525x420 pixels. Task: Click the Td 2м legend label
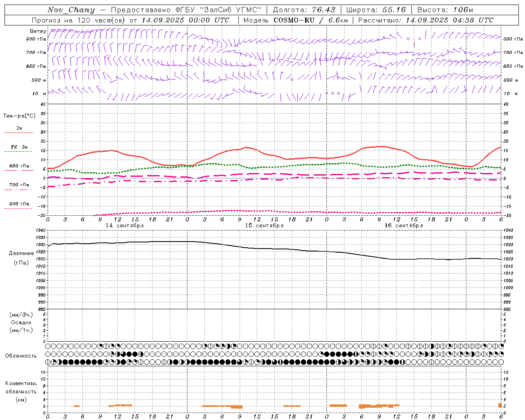19,147
